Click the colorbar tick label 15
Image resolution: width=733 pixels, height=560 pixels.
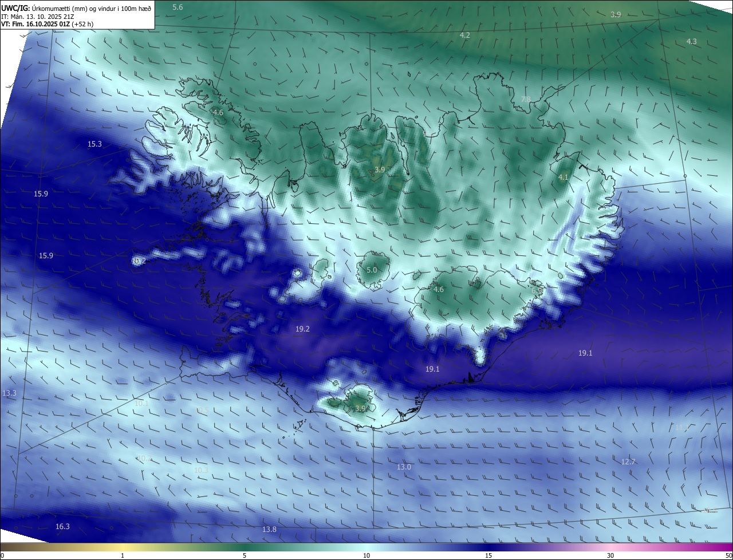488,555
